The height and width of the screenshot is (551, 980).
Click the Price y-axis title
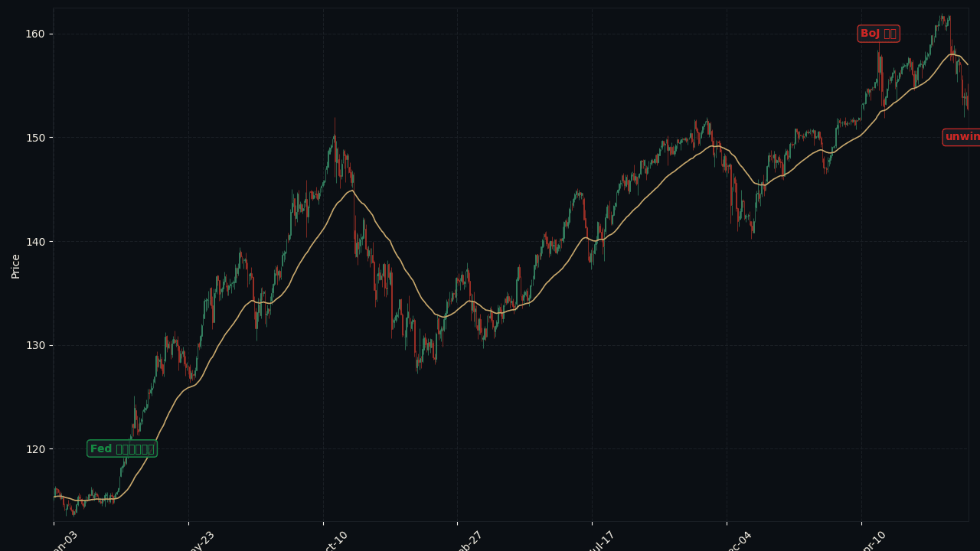point(16,266)
